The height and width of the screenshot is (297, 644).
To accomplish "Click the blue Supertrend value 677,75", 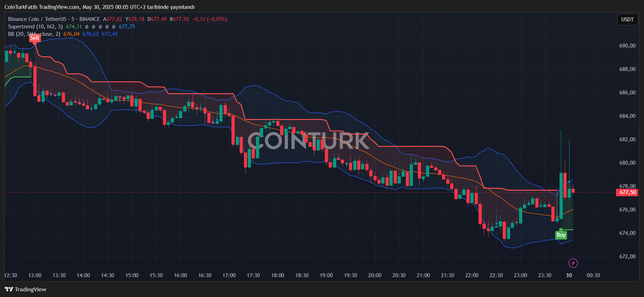I will [x=127, y=27].
